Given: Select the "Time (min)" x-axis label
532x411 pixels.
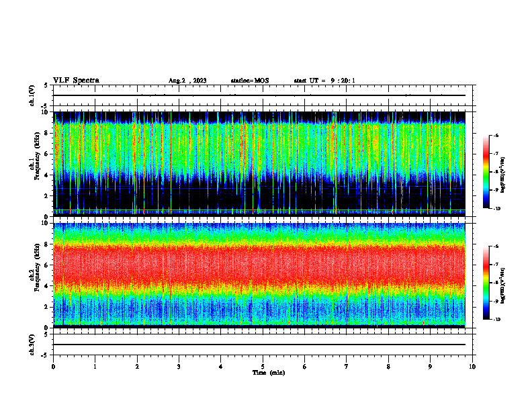Looking at the screenshot, I should click(269, 373).
